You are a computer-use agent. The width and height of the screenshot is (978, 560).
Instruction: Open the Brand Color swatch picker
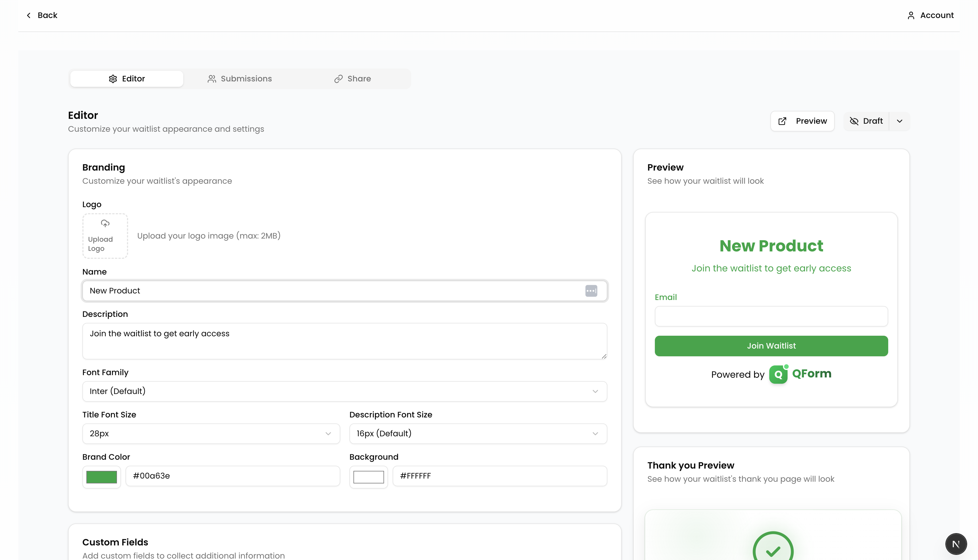(x=102, y=477)
